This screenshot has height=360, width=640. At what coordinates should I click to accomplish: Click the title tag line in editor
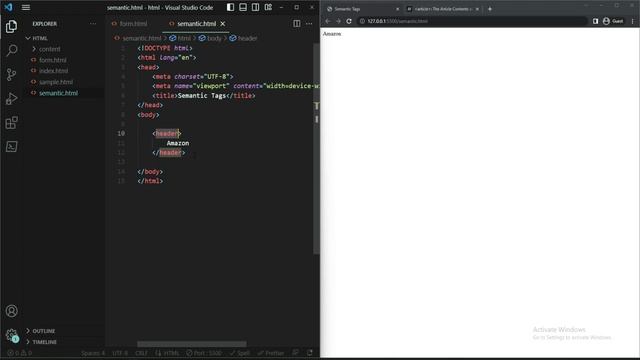pos(204,96)
